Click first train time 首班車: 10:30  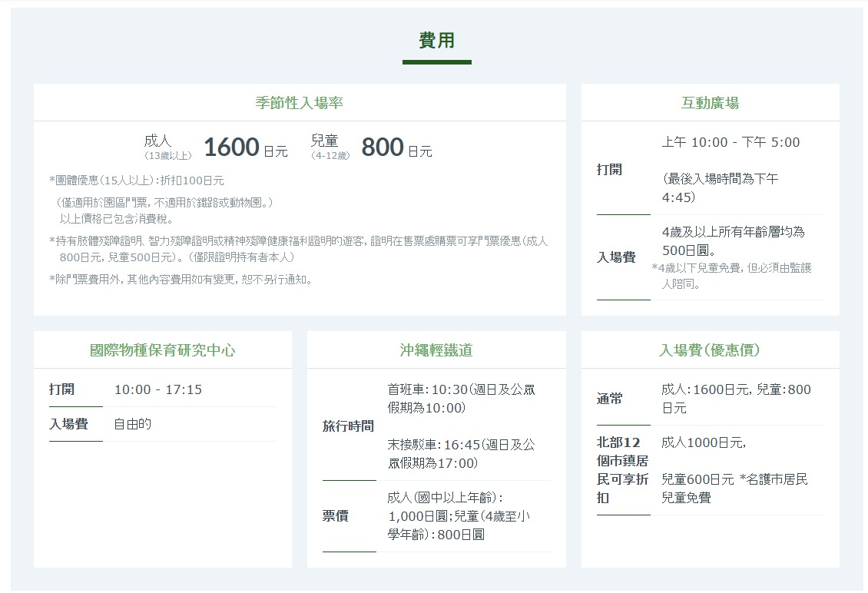point(461,399)
